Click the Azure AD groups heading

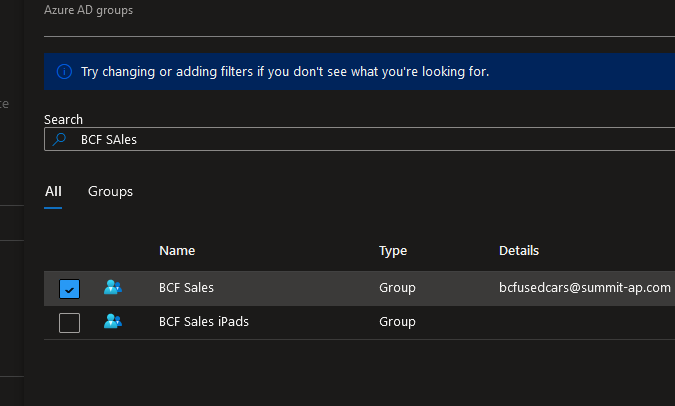[88, 10]
